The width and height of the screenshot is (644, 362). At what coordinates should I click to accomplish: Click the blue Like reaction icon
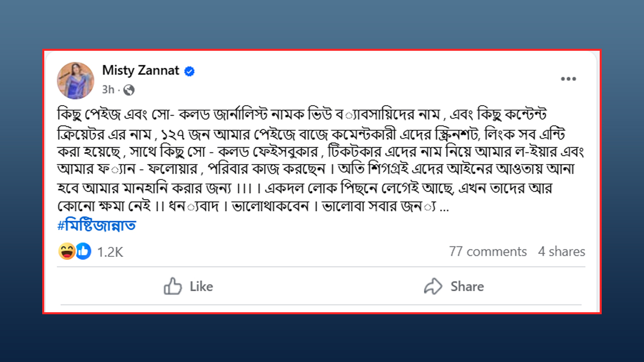click(x=83, y=251)
